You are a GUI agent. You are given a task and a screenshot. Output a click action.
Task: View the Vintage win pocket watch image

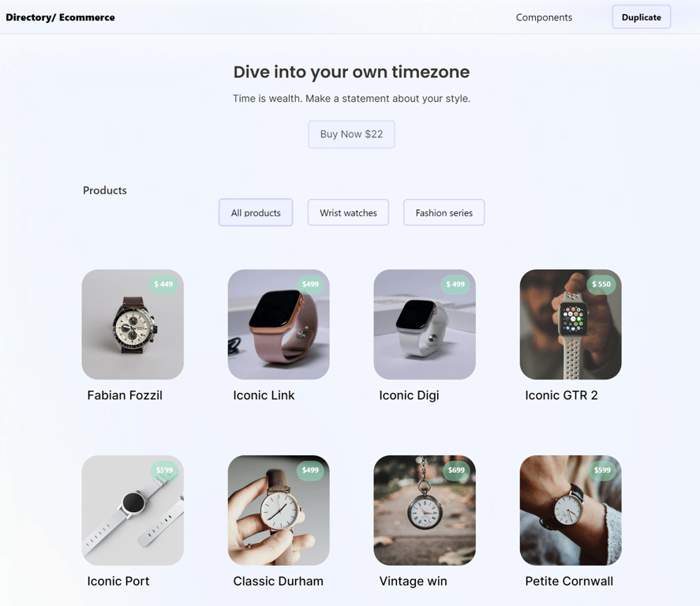pos(425,511)
